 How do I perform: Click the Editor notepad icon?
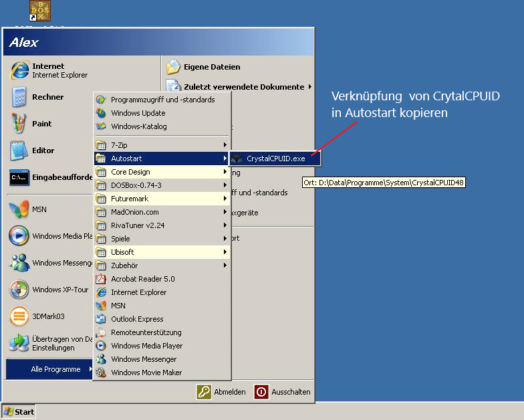(19, 150)
